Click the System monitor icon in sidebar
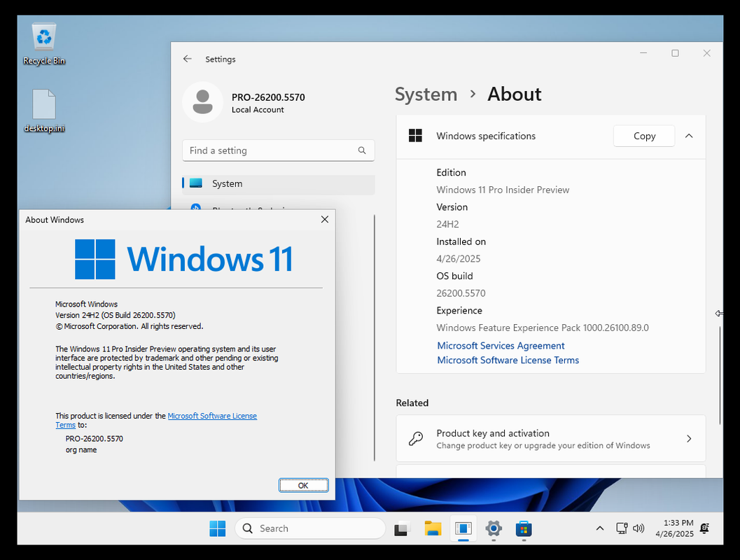This screenshot has height=560, width=740. point(196,183)
